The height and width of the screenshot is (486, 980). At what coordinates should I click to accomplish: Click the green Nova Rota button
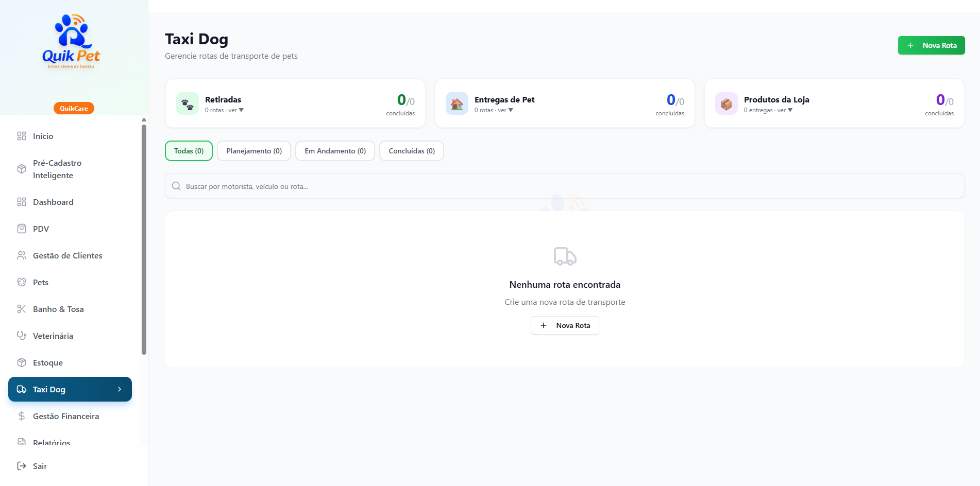931,45
